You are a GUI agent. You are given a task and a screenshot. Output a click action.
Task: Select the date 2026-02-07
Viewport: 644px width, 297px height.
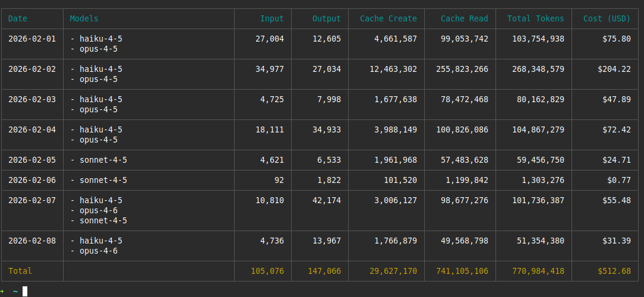32,200
